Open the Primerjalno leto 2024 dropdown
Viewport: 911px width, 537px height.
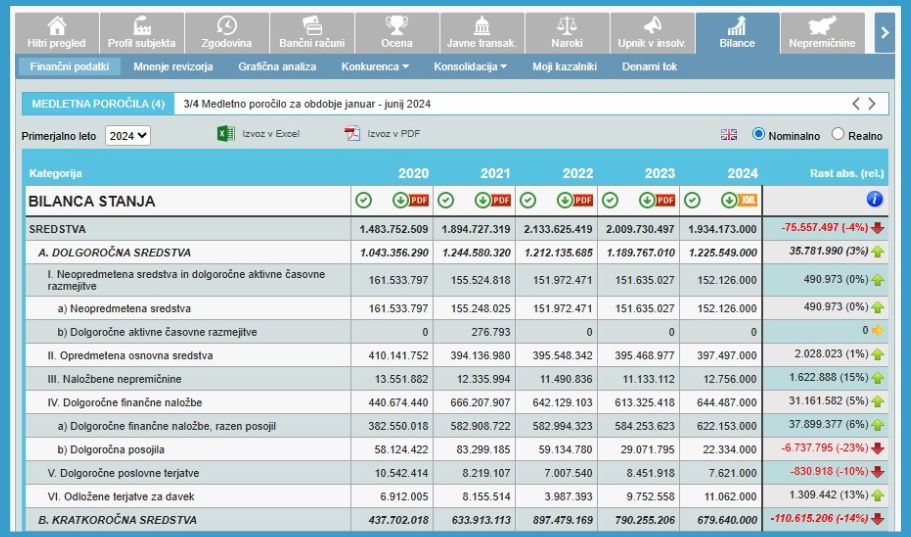[128, 136]
